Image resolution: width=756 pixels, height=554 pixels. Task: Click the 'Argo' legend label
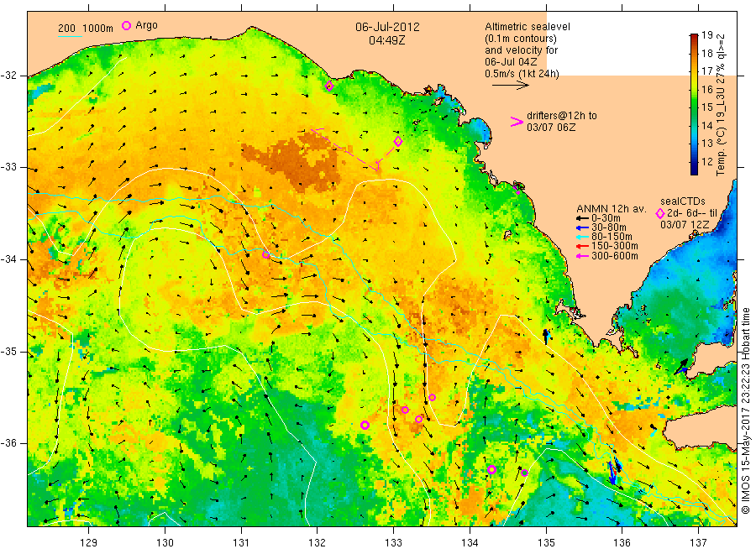[x=146, y=25]
